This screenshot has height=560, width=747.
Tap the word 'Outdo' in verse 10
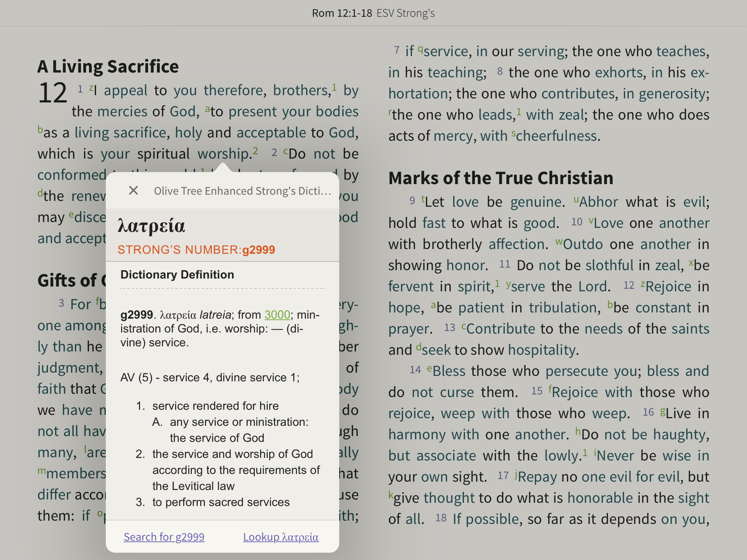[583, 244]
